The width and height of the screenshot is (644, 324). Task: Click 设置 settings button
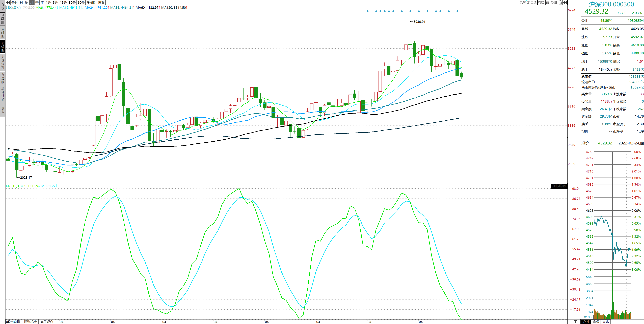(101, 3)
